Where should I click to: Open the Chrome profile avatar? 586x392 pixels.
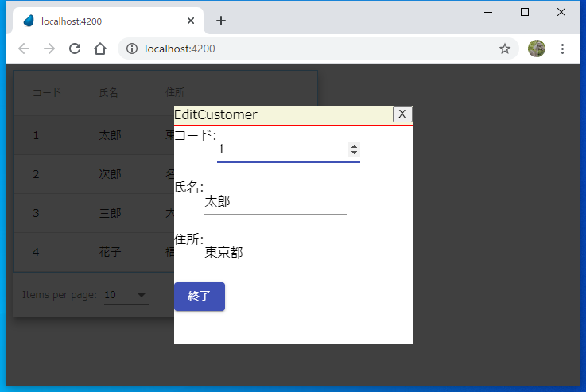coord(537,49)
